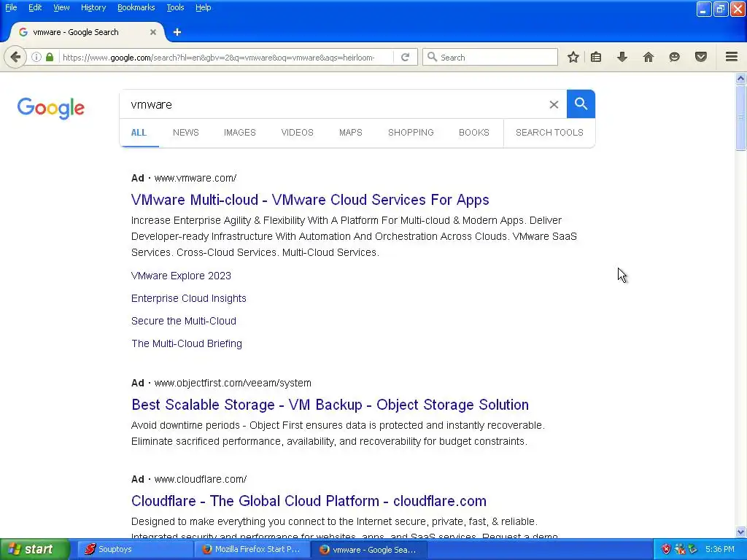Select vmware Google Search taskbar button

[x=368, y=549]
